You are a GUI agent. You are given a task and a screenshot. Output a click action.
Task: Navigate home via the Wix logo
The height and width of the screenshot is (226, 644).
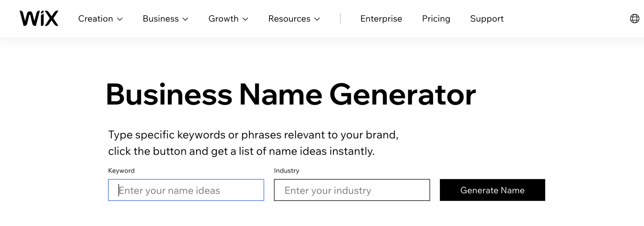[38, 18]
